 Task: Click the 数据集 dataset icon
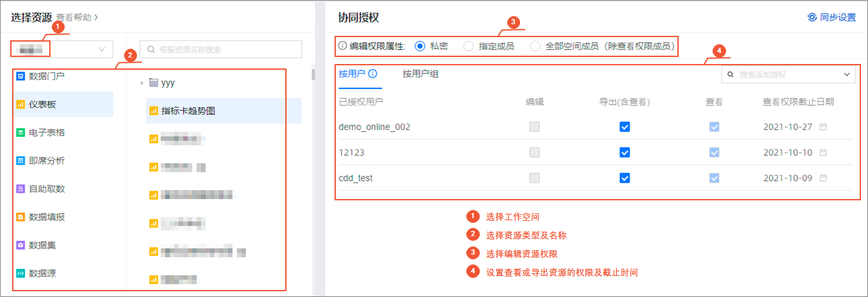click(x=20, y=245)
